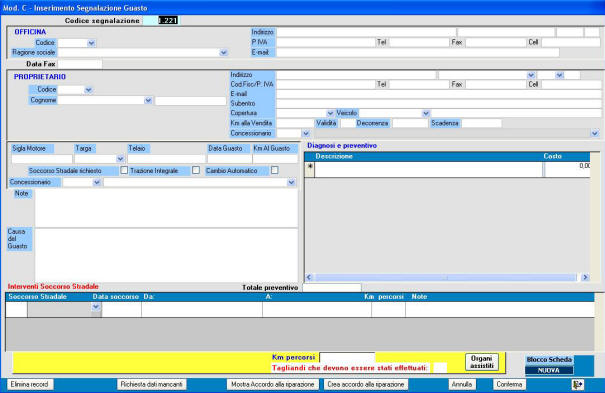Click the Costo cell showing 0,00
This screenshot has height=393, width=605.
567,170
